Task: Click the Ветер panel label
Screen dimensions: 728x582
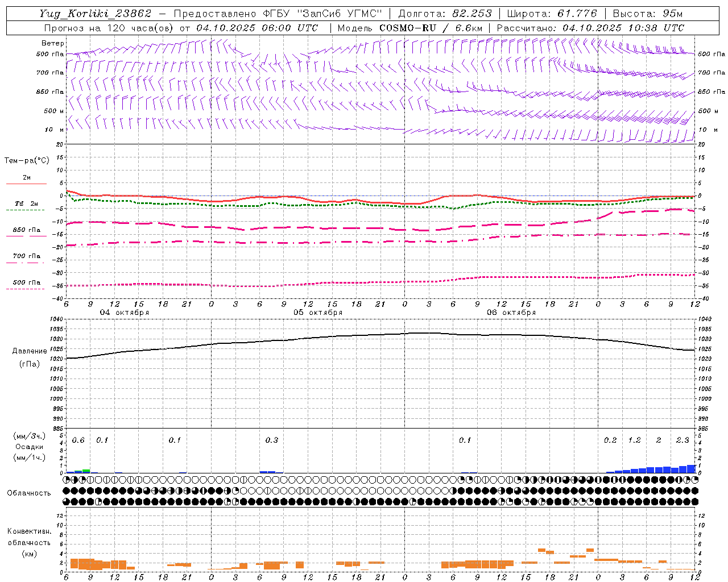Action: click(53, 43)
